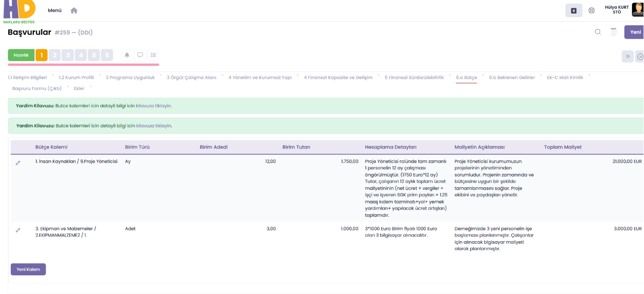Click the left-arrow panel button in header
The height and width of the screenshot is (294, 644).
(x=574, y=10)
